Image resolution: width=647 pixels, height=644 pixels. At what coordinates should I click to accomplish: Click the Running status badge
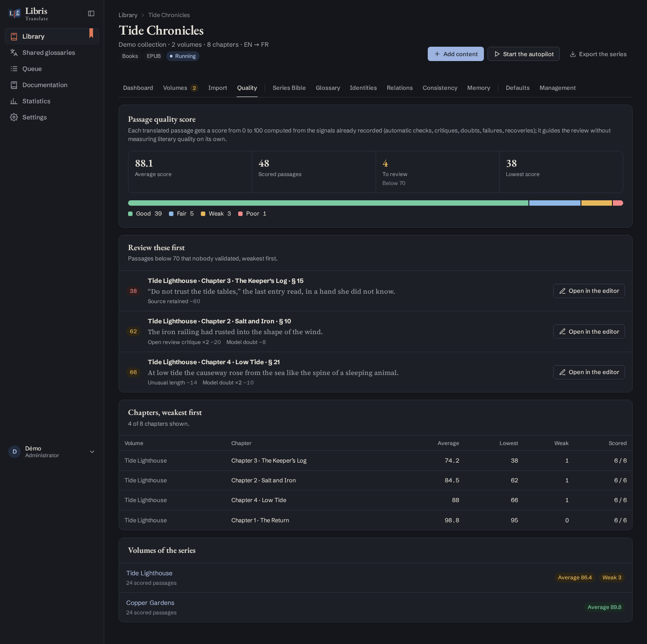point(183,56)
